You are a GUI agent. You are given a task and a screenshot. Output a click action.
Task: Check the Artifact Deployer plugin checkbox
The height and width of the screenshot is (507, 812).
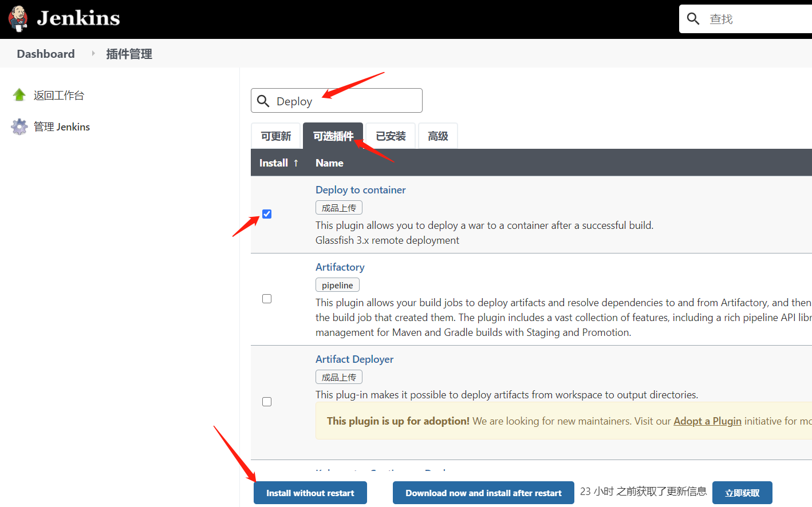coord(267,402)
